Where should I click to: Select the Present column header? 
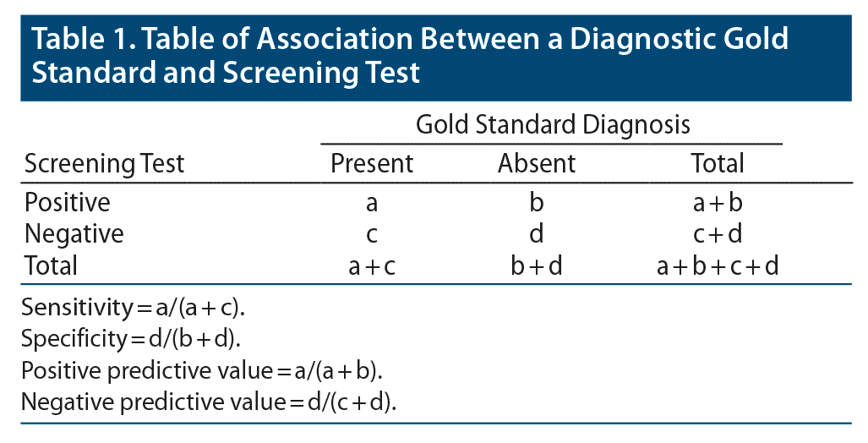(x=372, y=162)
